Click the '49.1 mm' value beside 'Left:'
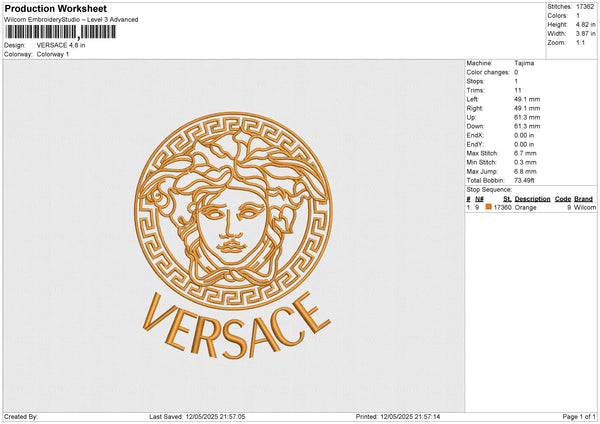The height and width of the screenshot is (424, 600). [x=527, y=99]
